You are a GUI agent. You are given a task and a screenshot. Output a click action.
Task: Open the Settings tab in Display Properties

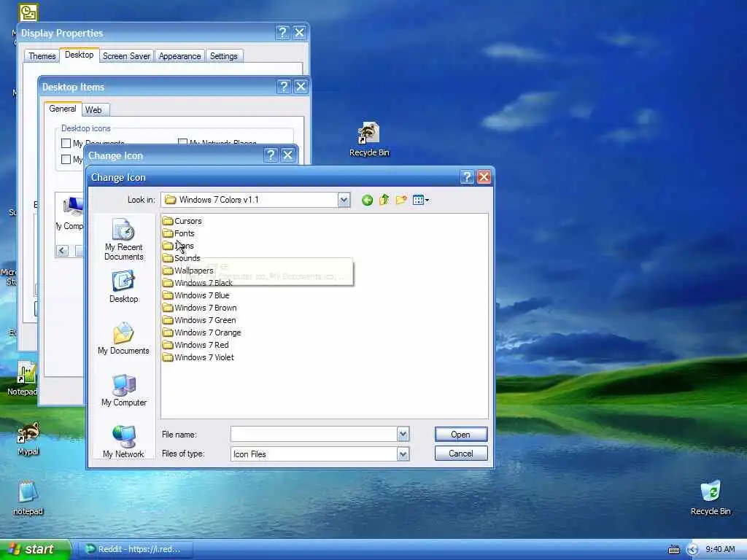(x=223, y=56)
